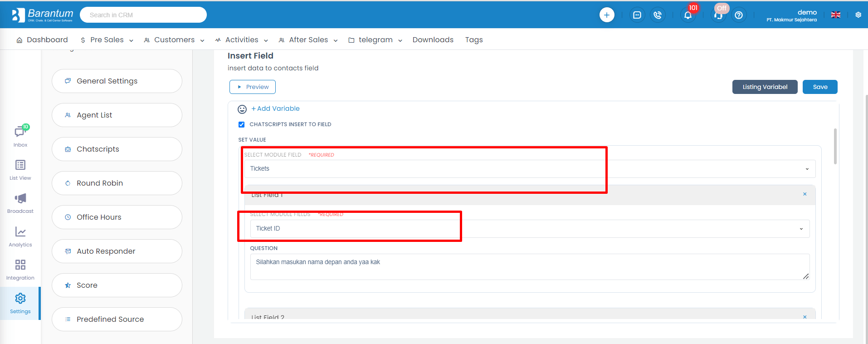Screen dimensions: 868x344
Task: Open Select Module Field dropdown showing Tickets
Action: click(530, 169)
